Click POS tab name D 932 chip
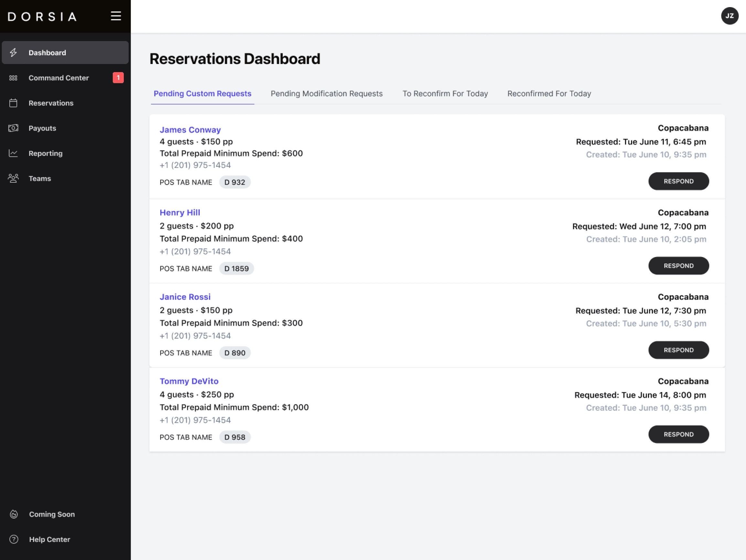Screen dimensions: 746x560 coord(235,182)
